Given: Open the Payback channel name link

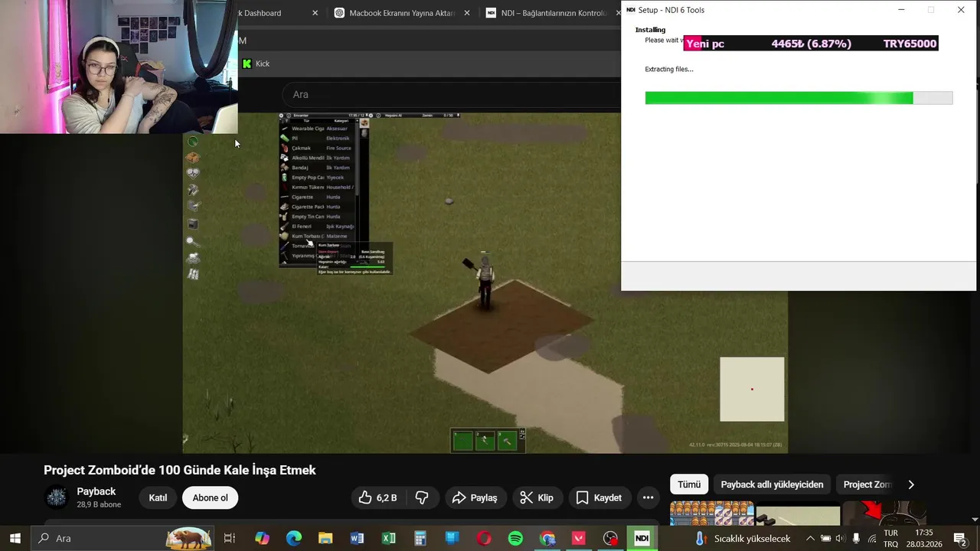Looking at the screenshot, I should click(x=96, y=491).
